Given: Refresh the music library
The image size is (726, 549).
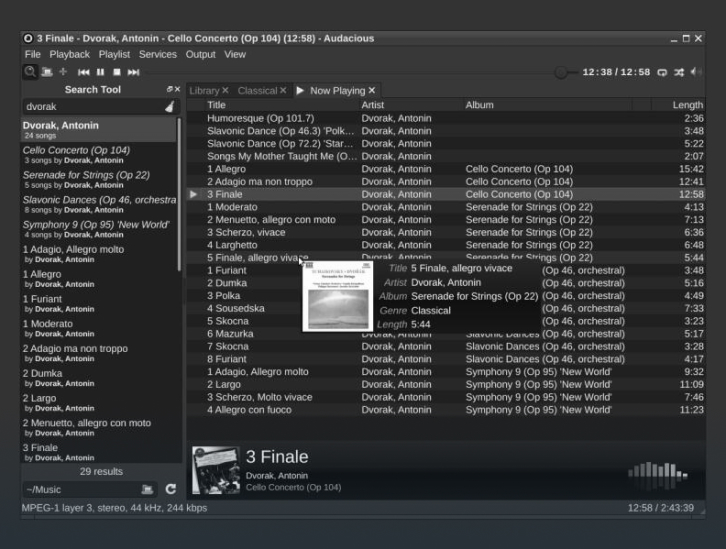Looking at the screenshot, I should 170,489.
